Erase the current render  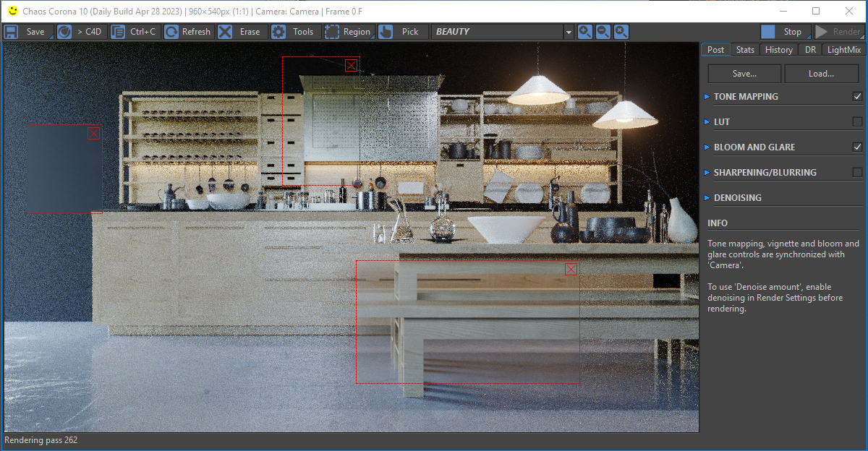click(241, 32)
